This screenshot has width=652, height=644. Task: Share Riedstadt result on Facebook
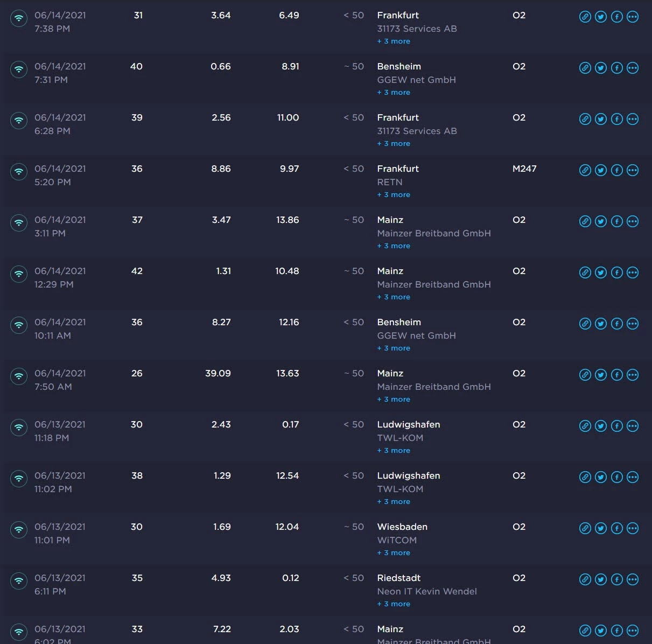click(617, 579)
